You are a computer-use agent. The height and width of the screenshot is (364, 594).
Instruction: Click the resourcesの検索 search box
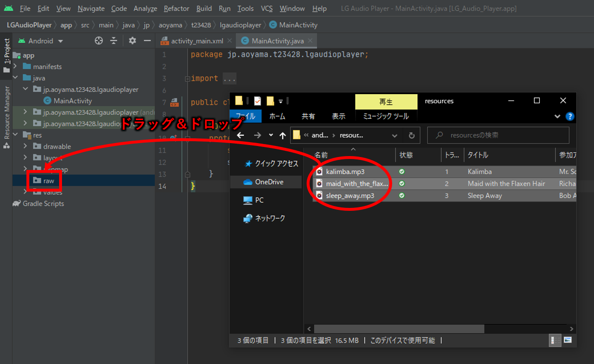(x=498, y=135)
